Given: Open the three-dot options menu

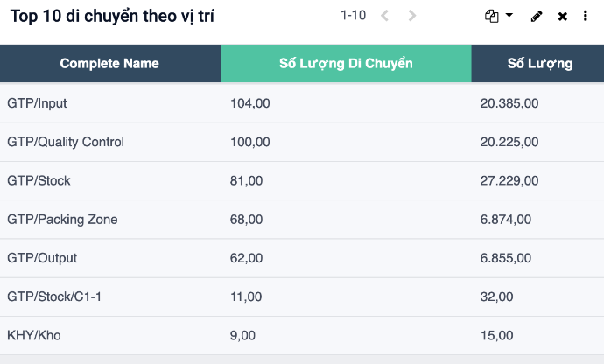Looking at the screenshot, I should (x=585, y=17).
